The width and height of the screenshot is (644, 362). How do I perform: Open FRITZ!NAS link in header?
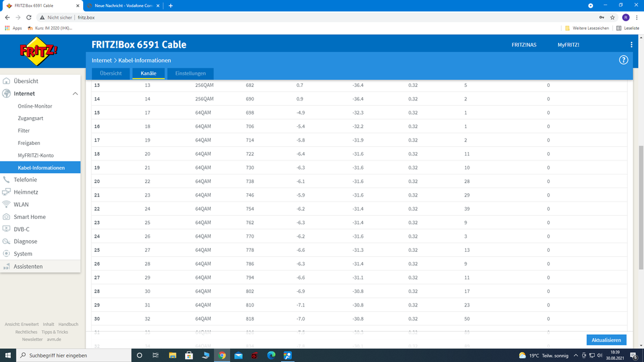click(x=523, y=44)
